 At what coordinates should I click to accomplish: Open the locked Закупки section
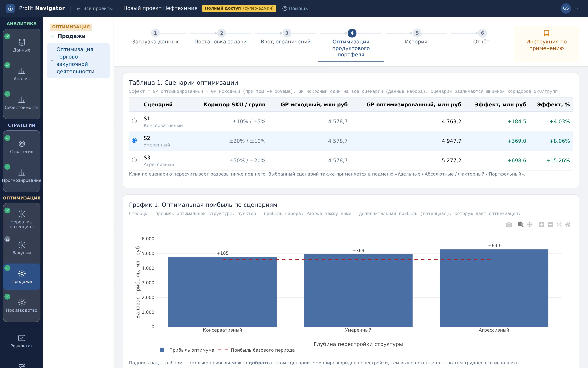tap(22, 248)
